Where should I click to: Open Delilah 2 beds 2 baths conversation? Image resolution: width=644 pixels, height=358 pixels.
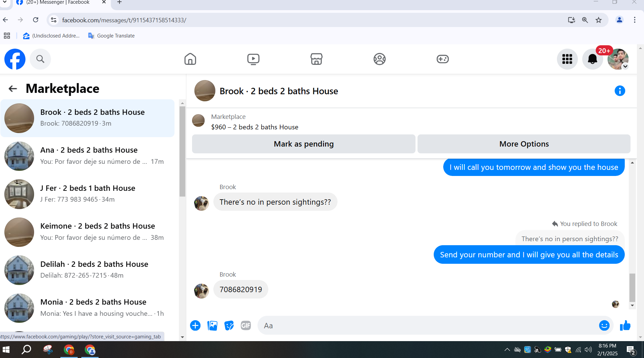[87, 270]
